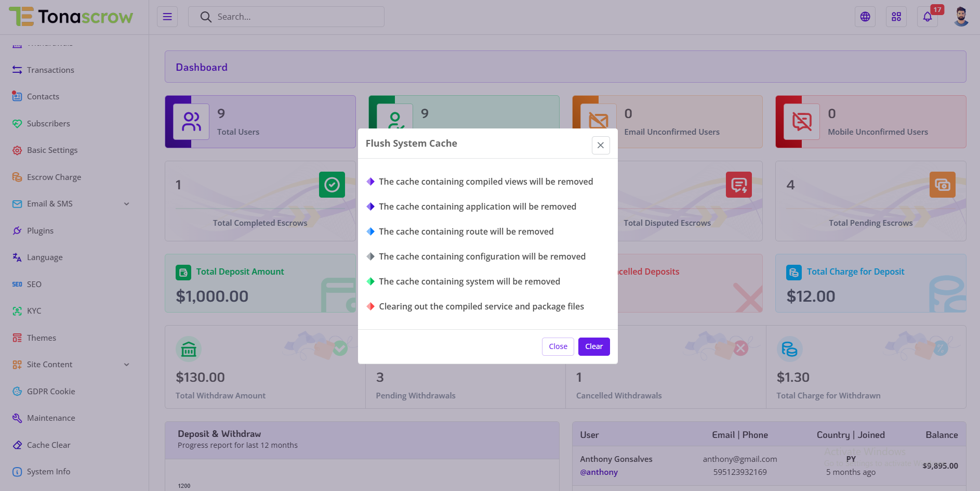Open Cache Clear in the sidebar
The width and height of the screenshot is (980, 491).
(48, 445)
